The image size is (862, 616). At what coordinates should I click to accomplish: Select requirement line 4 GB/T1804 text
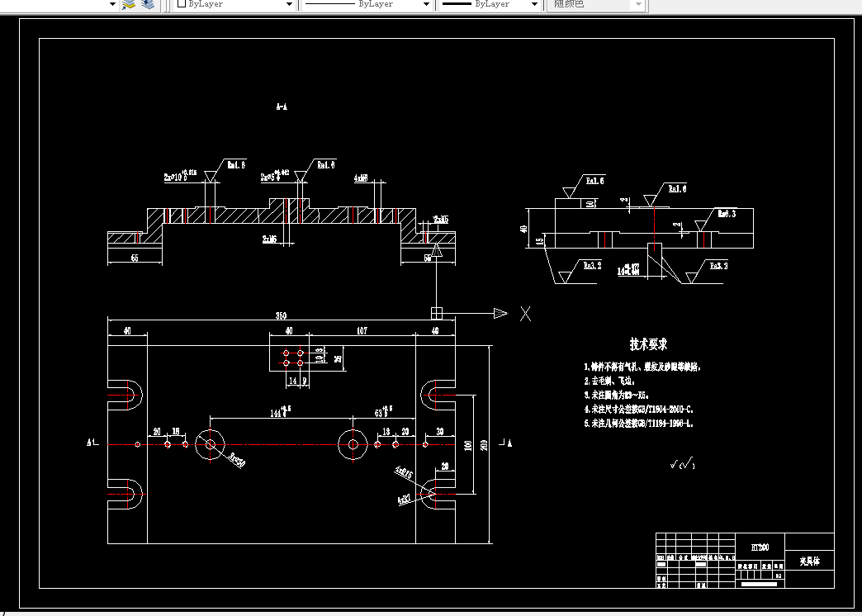point(638,410)
